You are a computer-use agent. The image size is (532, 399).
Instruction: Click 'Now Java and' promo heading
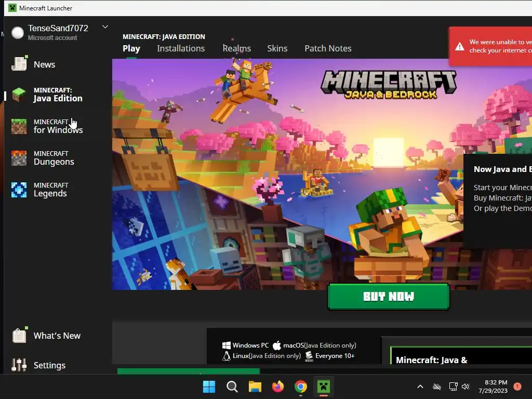503,169
